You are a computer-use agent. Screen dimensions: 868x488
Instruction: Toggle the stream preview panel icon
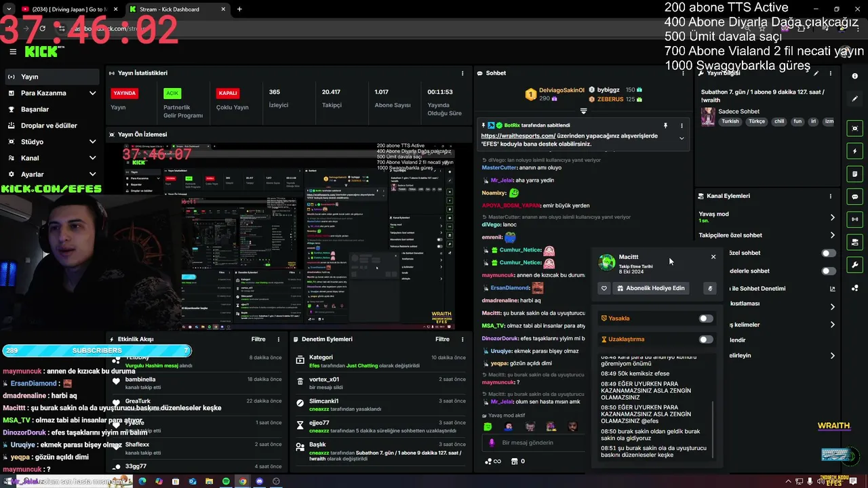point(854,128)
